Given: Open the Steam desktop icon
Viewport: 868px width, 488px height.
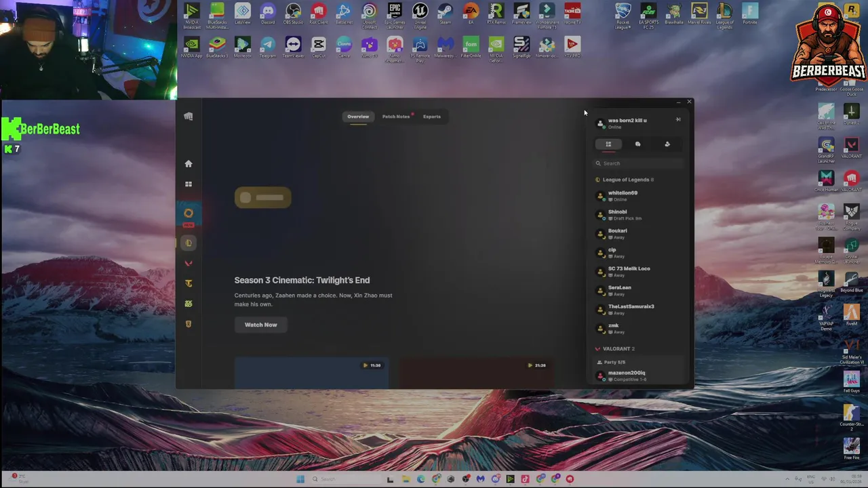Looking at the screenshot, I should click(446, 15).
